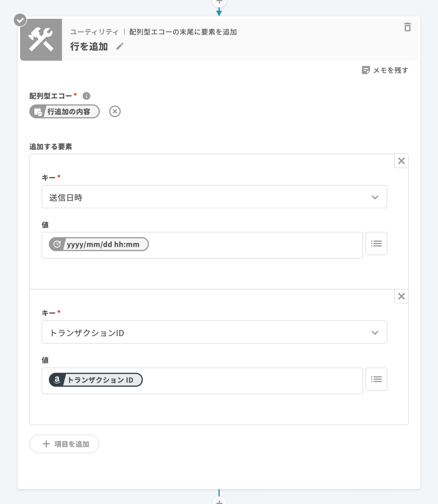The width and height of the screenshot is (438, 504).
Task: Show info tooltip for 配列型エコー
Action: coord(86,96)
